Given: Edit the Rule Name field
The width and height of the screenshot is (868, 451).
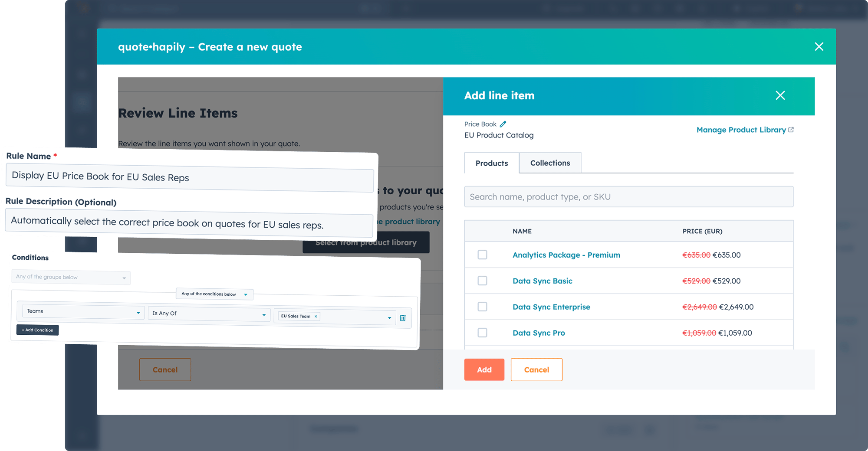Looking at the screenshot, I should tap(190, 177).
